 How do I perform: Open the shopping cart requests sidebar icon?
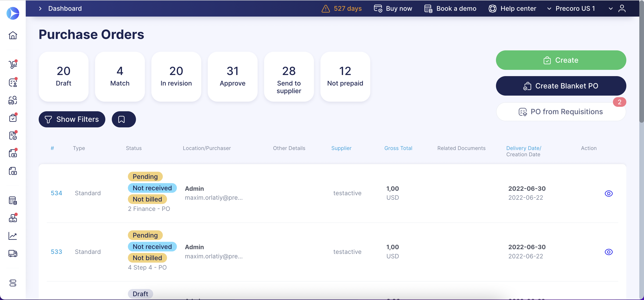(x=13, y=64)
